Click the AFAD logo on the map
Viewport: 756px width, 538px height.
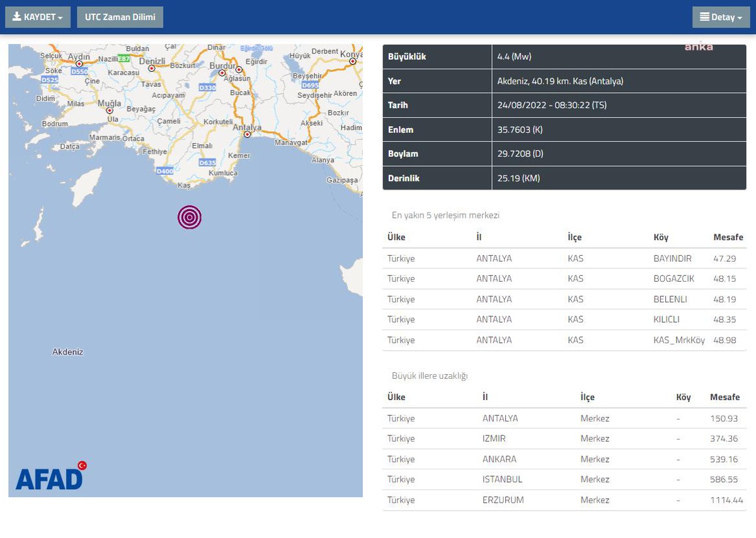[x=52, y=476]
